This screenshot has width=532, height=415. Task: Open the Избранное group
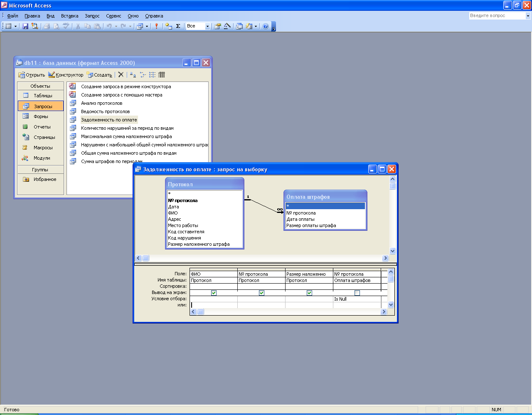41,179
